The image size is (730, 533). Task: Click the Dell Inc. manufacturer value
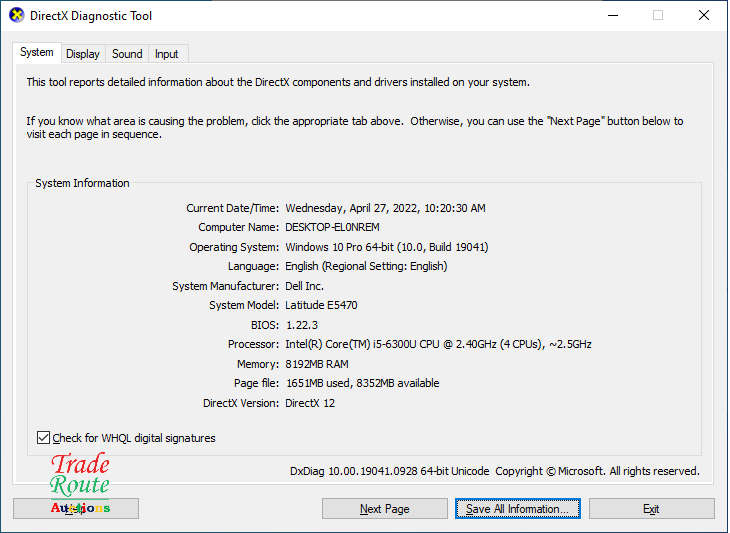[304, 286]
